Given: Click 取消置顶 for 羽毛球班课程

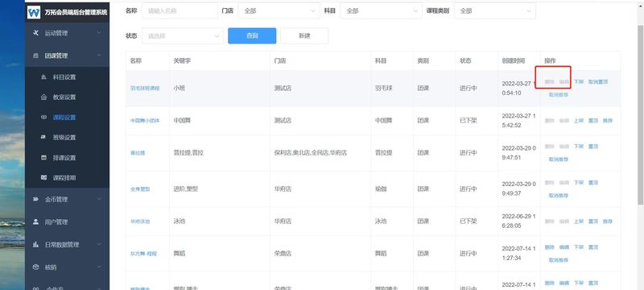Looking at the screenshot, I should click(598, 81).
